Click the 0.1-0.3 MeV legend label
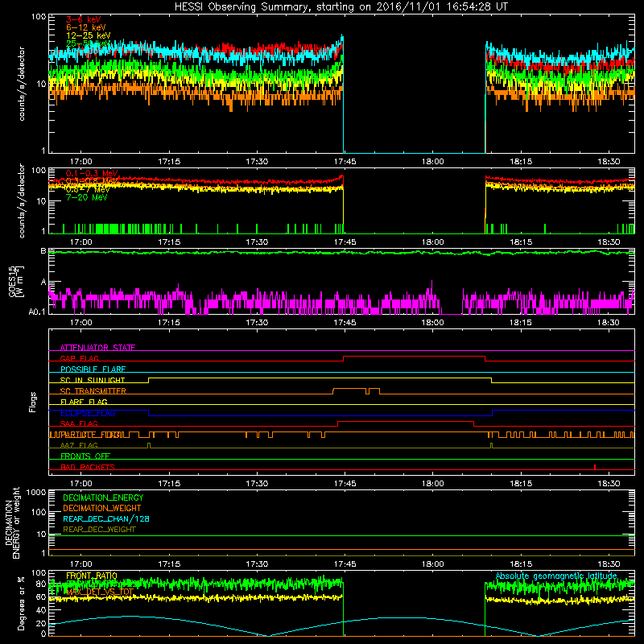This screenshot has width=644, height=644. pos(92,173)
